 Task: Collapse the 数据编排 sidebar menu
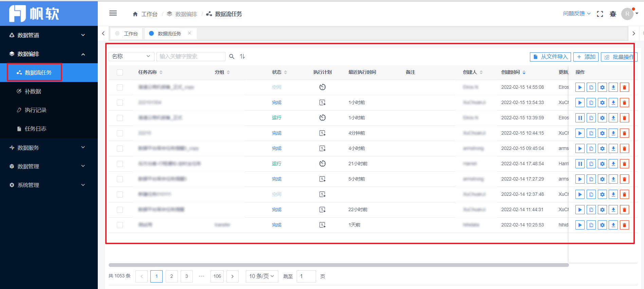pyautogui.click(x=49, y=54)
